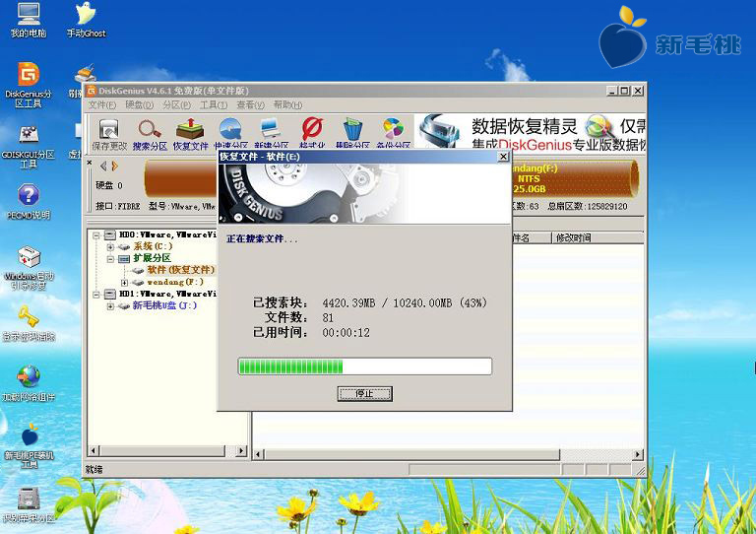Click the file list horizontal scrollbar thumb

click(x=412, y=454)
